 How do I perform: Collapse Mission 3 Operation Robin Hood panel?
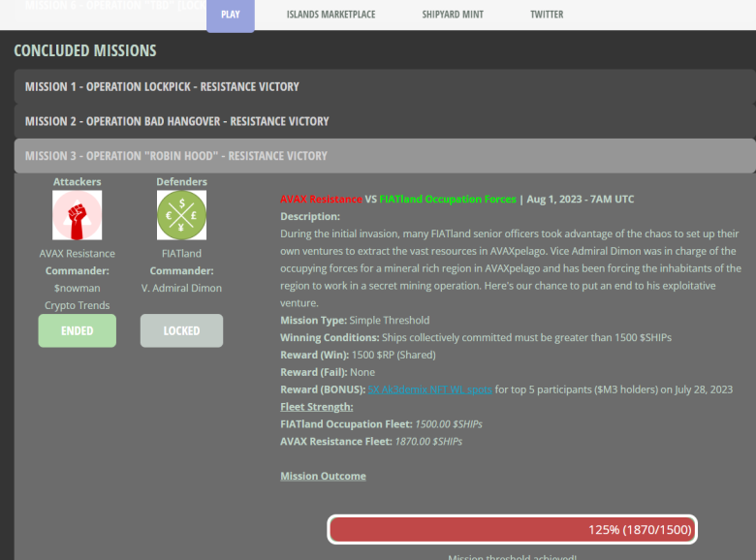pos(385,156)
